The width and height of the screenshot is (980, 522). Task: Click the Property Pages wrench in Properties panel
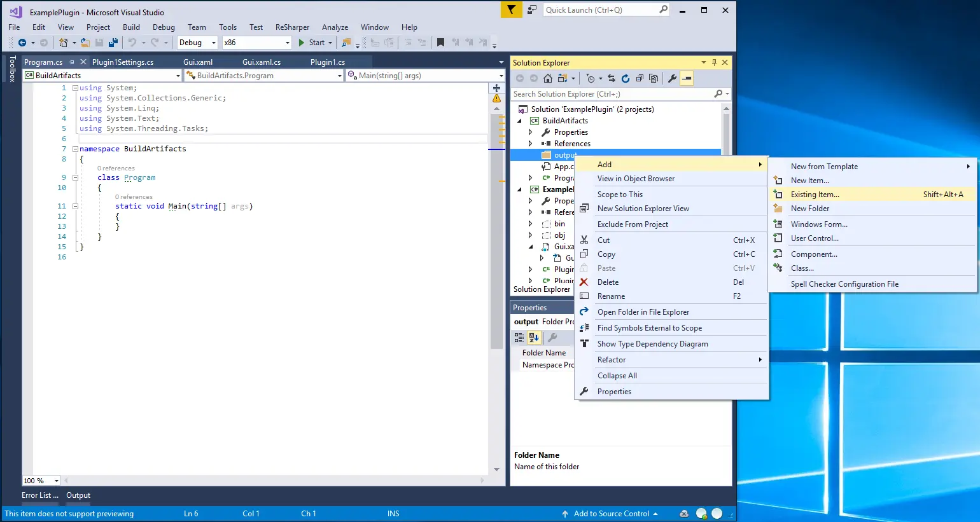point(552,338)
